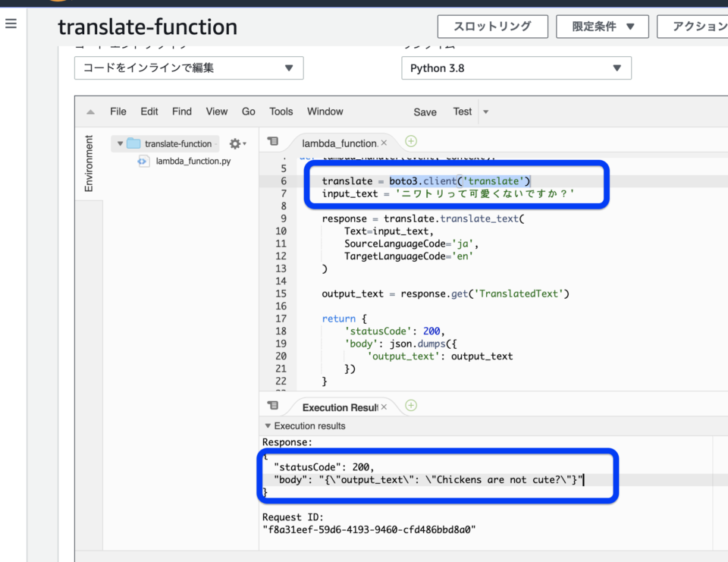Click the 'statusCode': 200 code line
The image size is (728, 562).
click(x=394, y=331)
